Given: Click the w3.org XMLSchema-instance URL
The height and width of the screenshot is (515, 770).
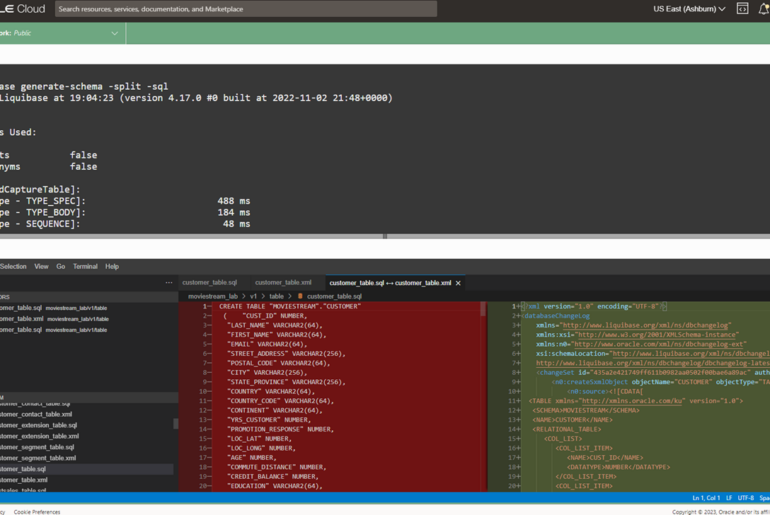Looking at the screenshot, I should (x=657, y=335).
